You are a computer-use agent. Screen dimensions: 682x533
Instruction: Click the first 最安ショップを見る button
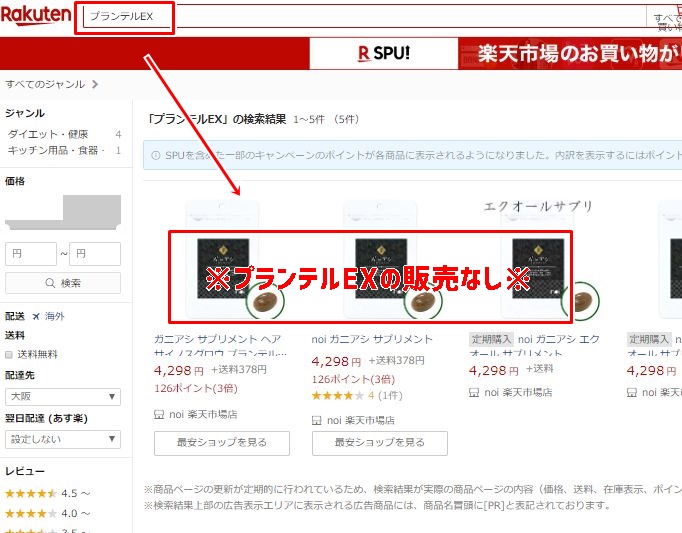click(x=222, y=443)
